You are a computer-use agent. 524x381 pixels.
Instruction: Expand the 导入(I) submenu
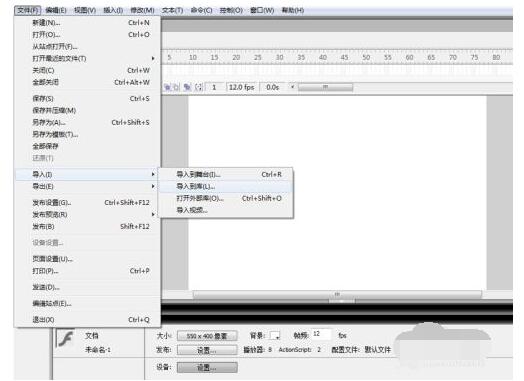88,174
